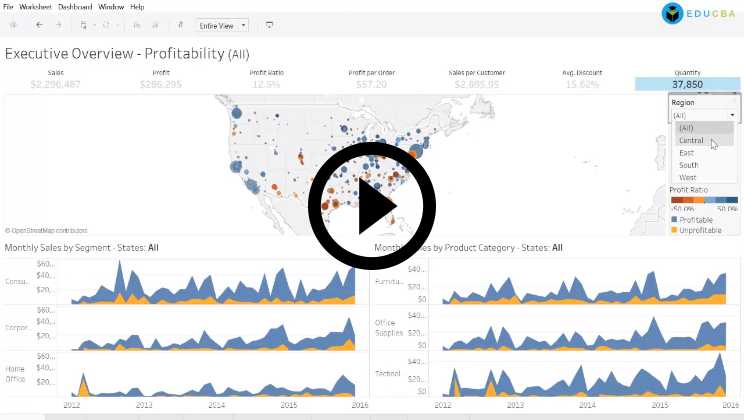Image resolution: width=744 pixels, height=420 pixels.
Task: Click the Tableau logo start icon
Action: (12, 24)
